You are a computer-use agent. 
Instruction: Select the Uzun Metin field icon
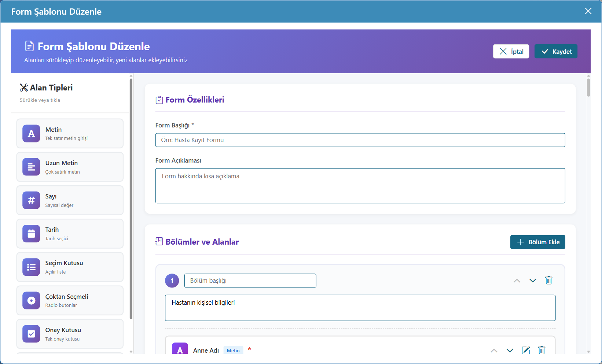tap(31, 167)
